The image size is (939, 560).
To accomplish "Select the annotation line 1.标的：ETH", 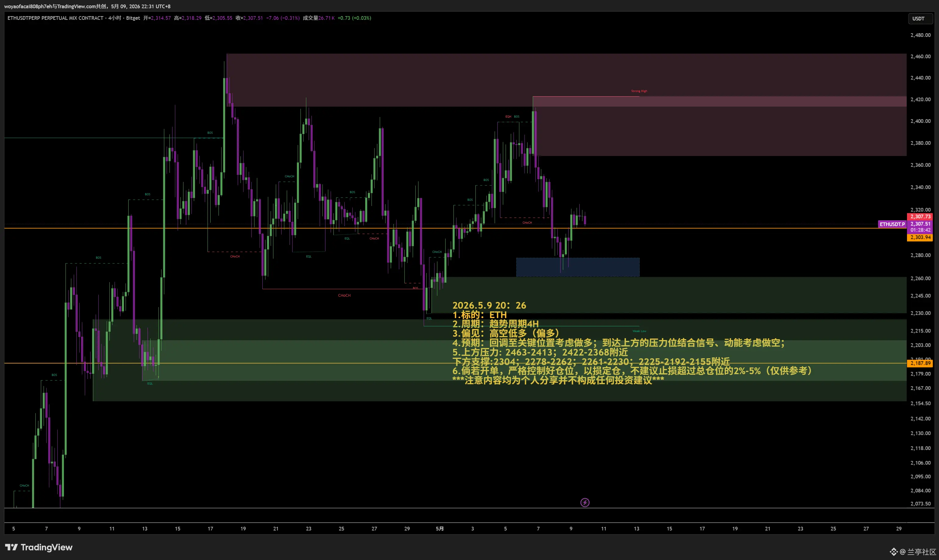I will tap(479, 315).
